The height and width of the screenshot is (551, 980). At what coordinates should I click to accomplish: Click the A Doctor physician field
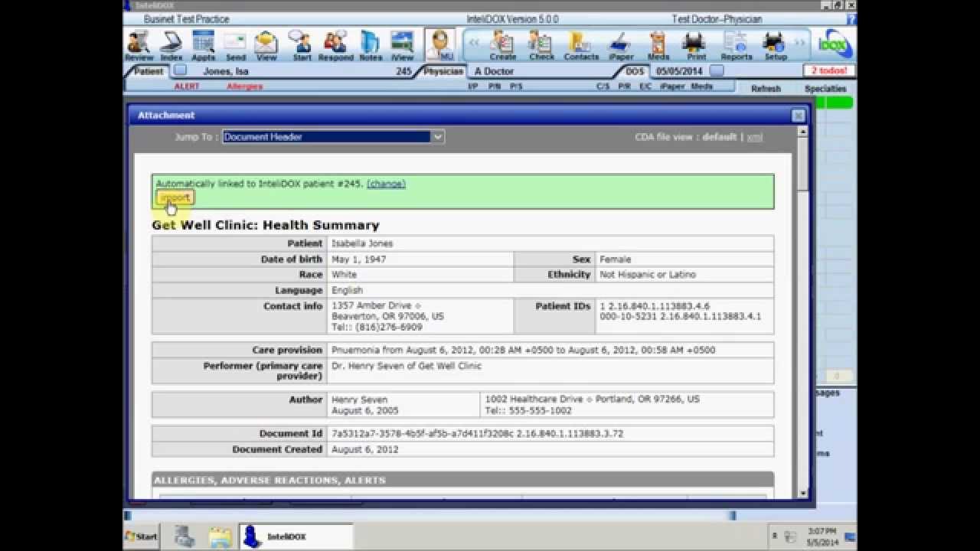[494, 71]
